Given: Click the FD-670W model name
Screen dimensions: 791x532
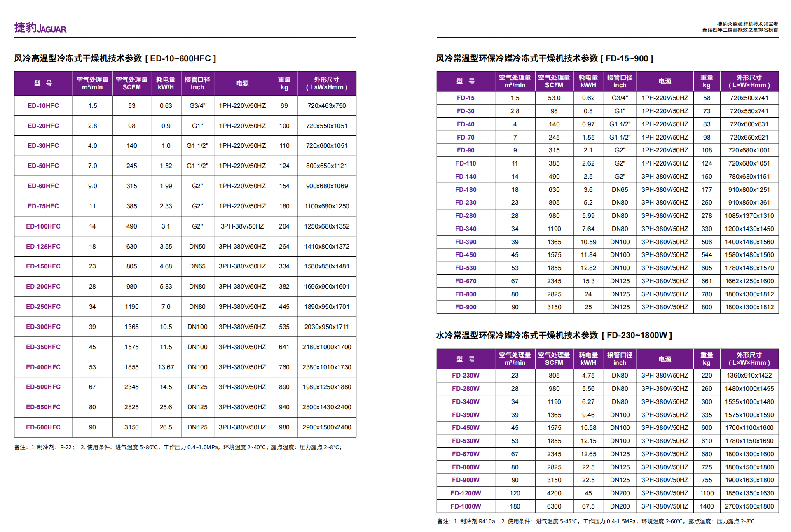Looking at the screenshot, I should (466, 454).
